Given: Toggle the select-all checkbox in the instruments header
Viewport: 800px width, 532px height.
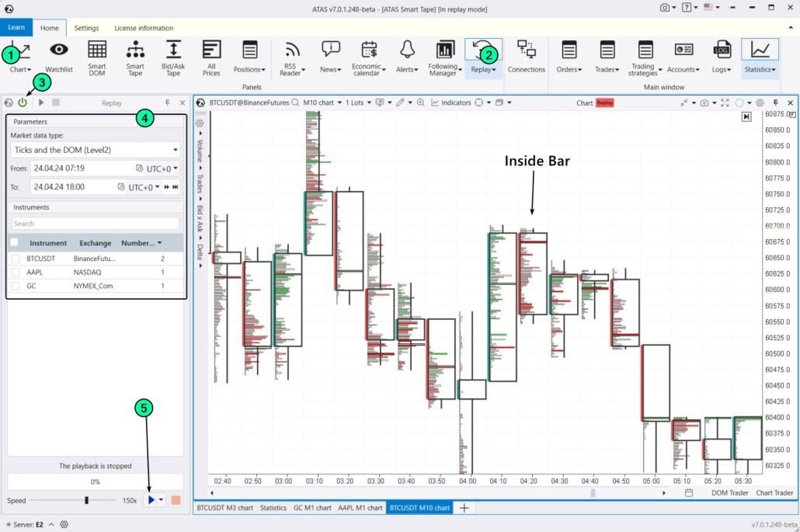Looking at the screenshot, I should [x=13, y=242].
